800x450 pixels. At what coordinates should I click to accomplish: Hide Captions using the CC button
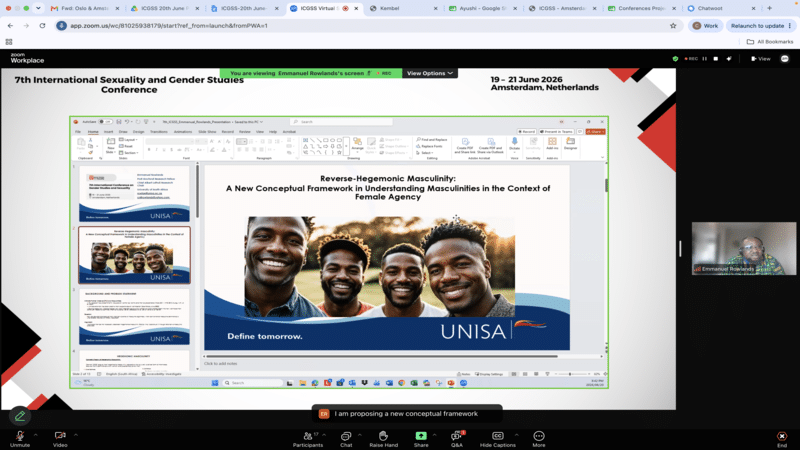pos(497,438)
